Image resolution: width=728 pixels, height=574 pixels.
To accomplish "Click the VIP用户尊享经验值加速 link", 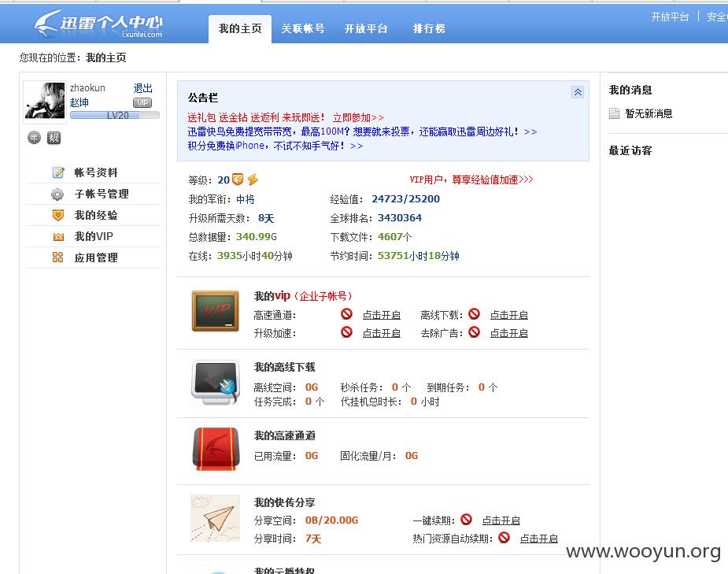I will 471,180.
